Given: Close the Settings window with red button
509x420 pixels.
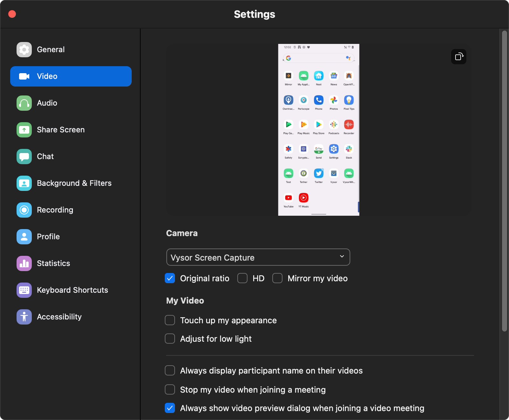Looking at the screenshot, I should pyautogui.click(x=12, y=14).
